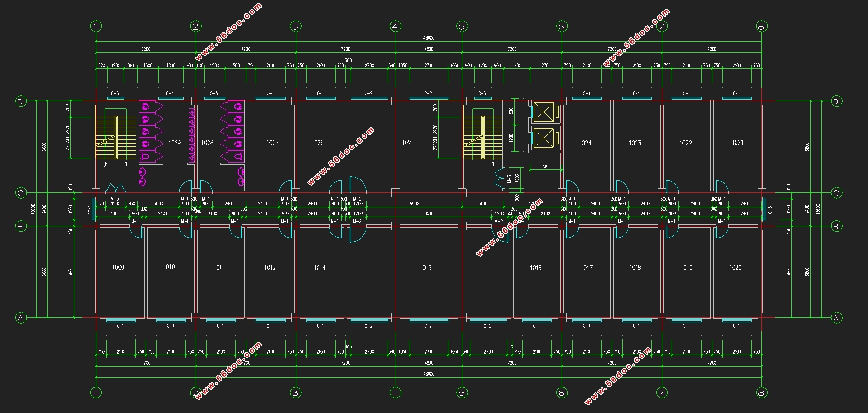Click the 1800 dimension in top row
This screenshot has width=868, height=413.
[x=171, y=66]
